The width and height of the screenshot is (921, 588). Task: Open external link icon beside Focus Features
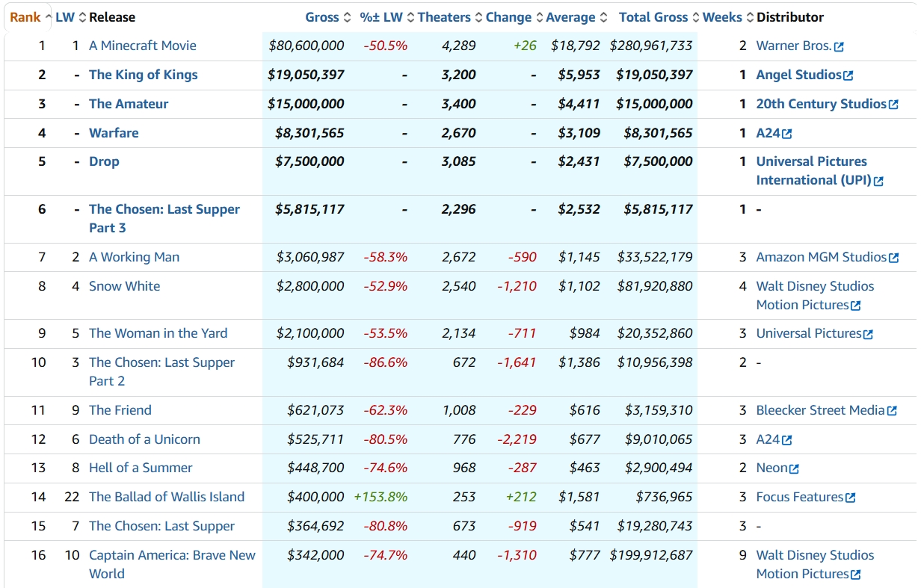coord(850,498)
